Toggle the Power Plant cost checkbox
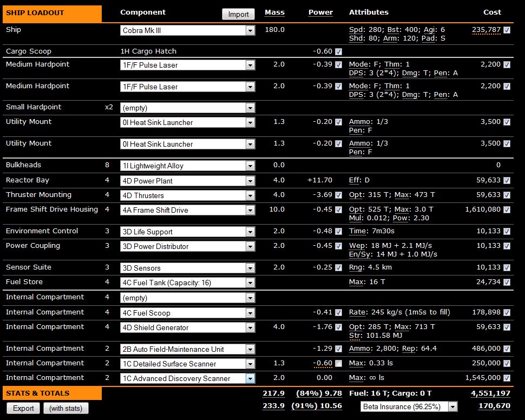 [x=507, y=181]
